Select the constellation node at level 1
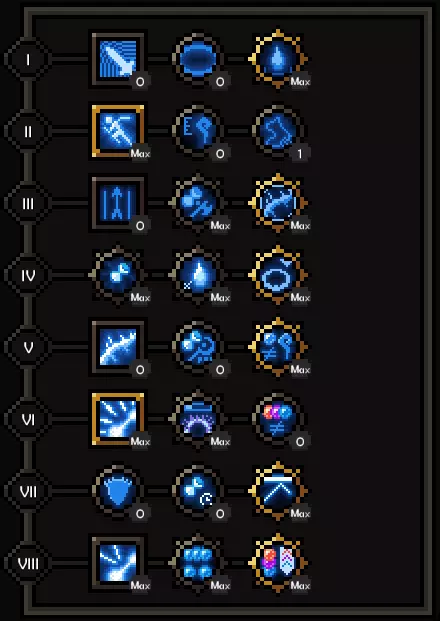This screenshot has width=440, height=621. pyautogui.click(x=278, y=131)
